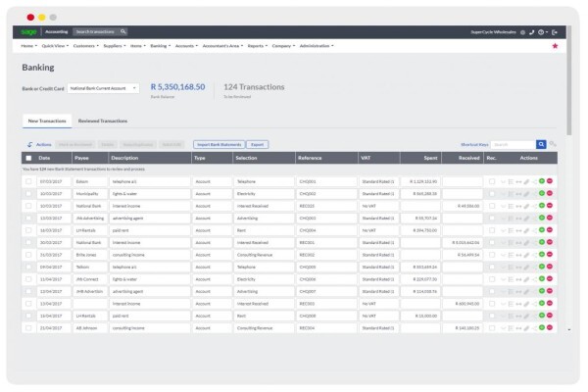Open the Bank or Credit Card dropdown

click(103, 88)
